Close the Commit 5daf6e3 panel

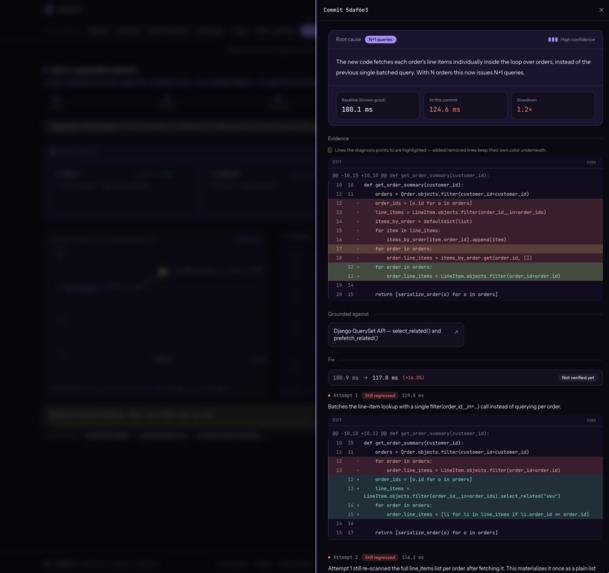601,10
